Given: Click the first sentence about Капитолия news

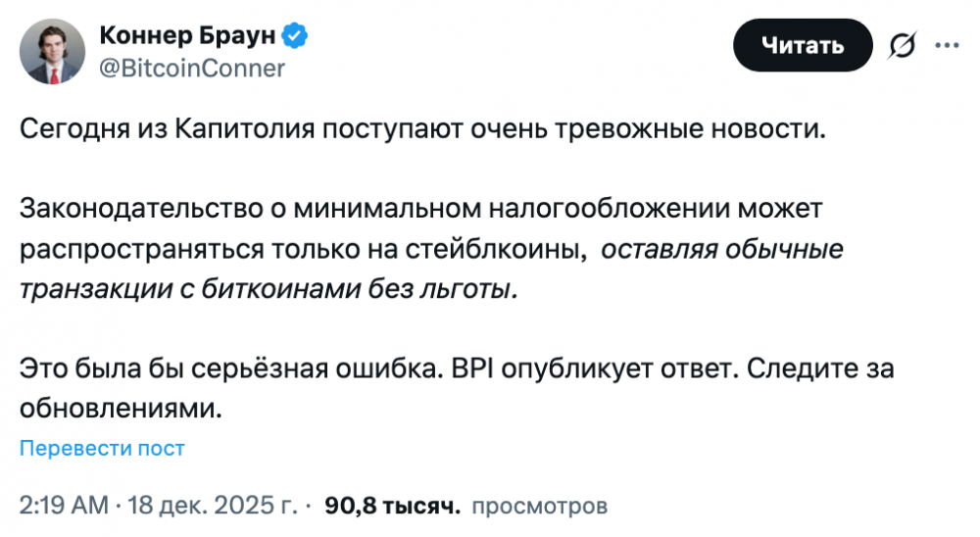Looking at the screenshot, I should [423, 130].
